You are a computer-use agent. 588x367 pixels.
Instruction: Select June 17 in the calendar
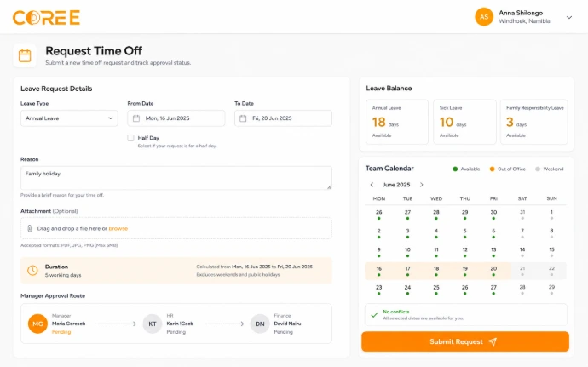click(x=407, y=271)
